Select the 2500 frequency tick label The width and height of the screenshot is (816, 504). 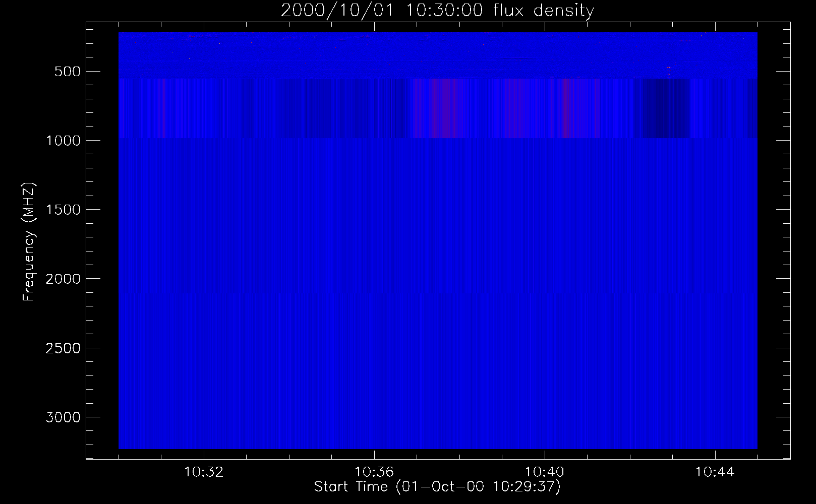tap(63, 348)
